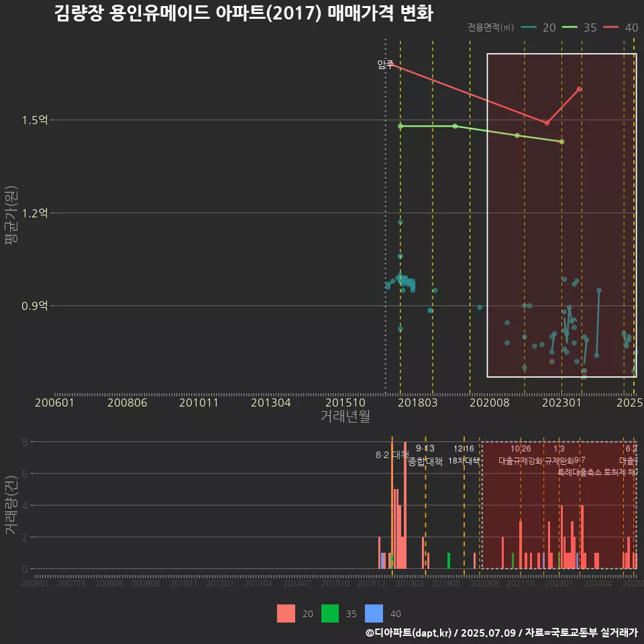Screen dimensions: 644x644
Task: Select the blue 40 swatch in bottom legend
Action: pyautogui.click(x=374, y=614)
